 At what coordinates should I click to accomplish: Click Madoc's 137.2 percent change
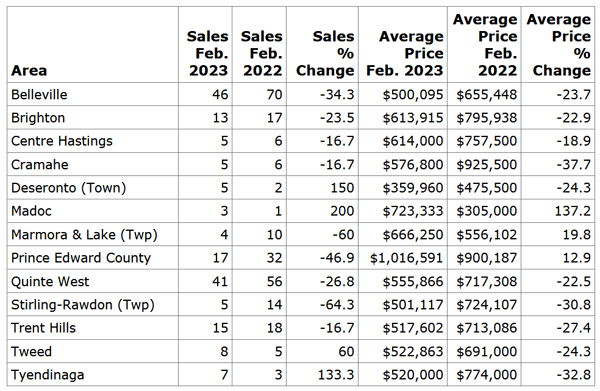573,211
